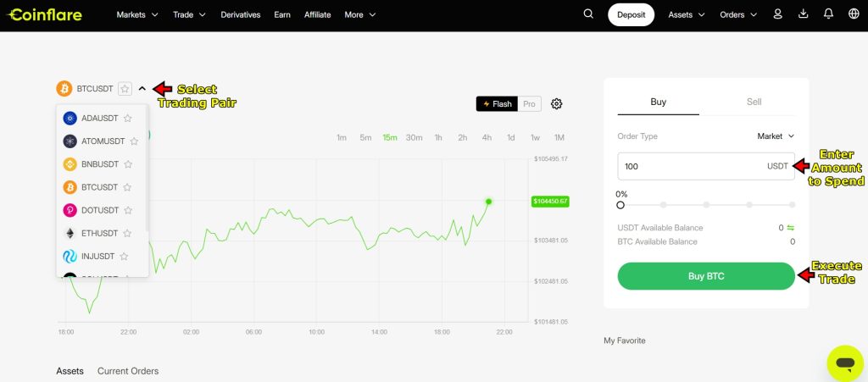
Task: Open the search magnifier icon
Action: coord(588,14)
